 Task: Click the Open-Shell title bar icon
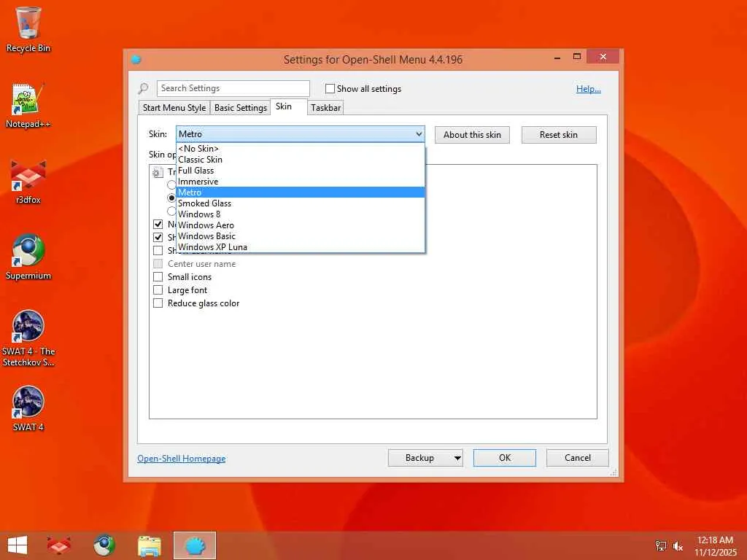(136, 60)
